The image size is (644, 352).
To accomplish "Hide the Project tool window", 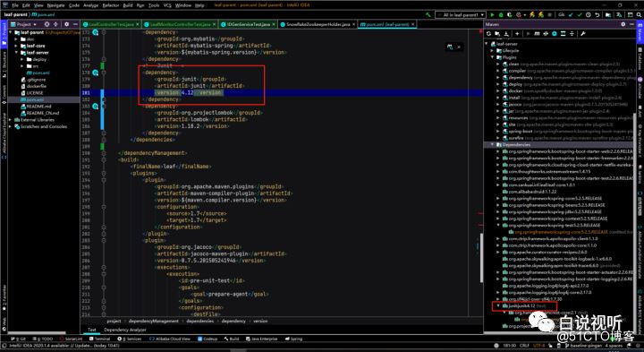I will click(75, 24).
